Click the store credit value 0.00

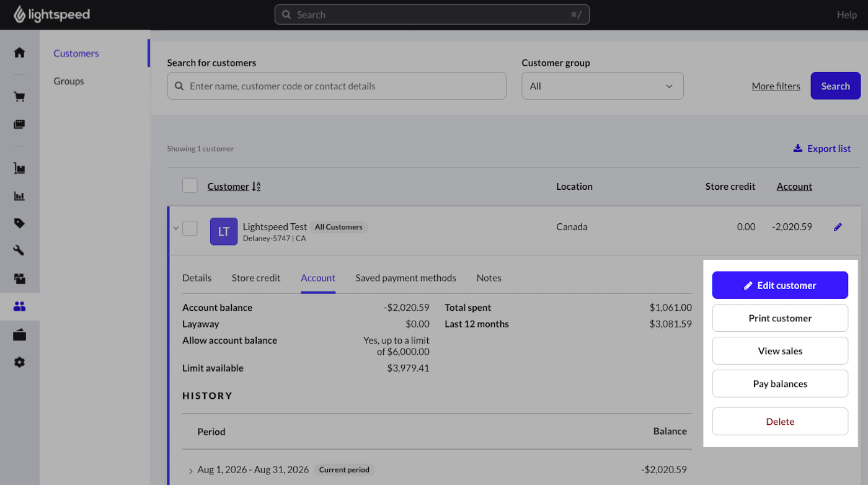pos(746,227)
